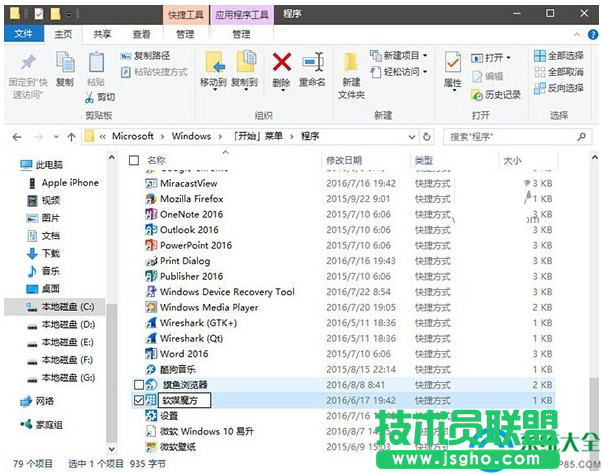This screenshot has width=603, height=475.
Task: Click the navigation pane scrollbar thumb
Action: point(112,373)
